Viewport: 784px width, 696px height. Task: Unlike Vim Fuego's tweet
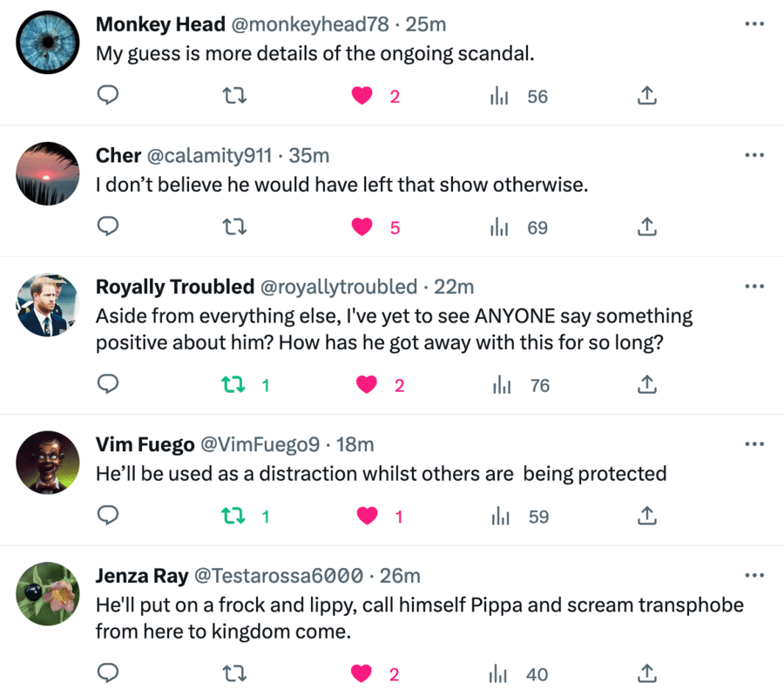point(367,516)
